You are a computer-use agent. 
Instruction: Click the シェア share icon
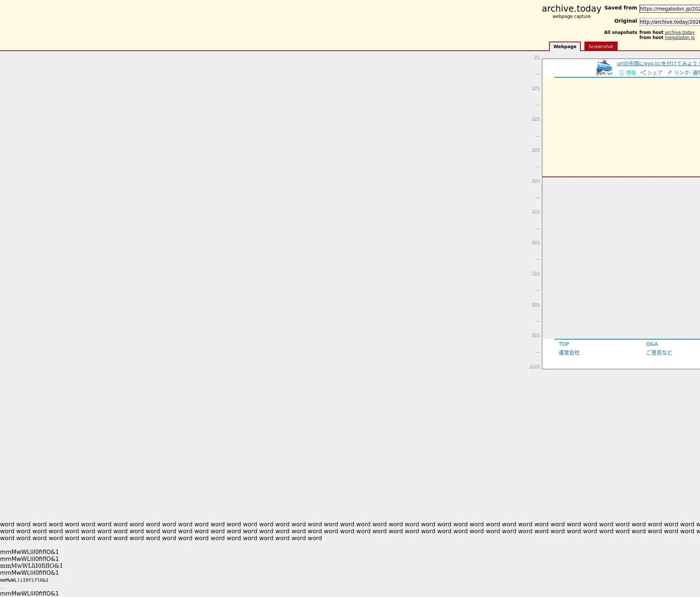(643, 73)
